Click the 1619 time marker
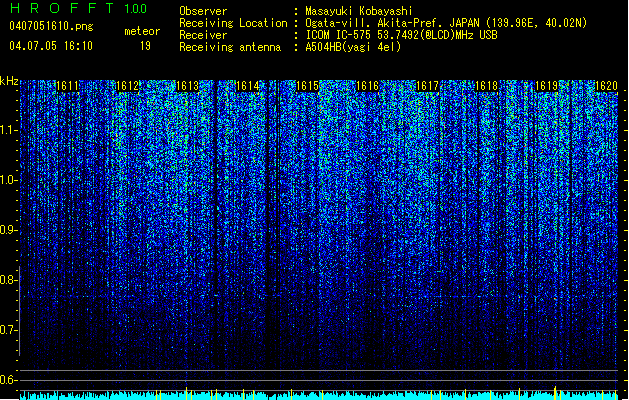The height and width of the screenshot is (400, 629). [547, 86]
